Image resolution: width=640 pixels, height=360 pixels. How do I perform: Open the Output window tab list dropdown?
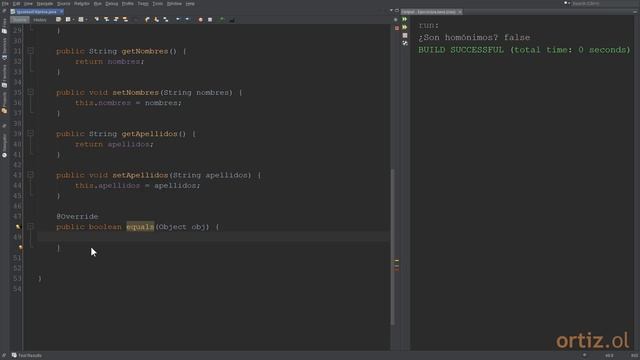pos(391,10)
